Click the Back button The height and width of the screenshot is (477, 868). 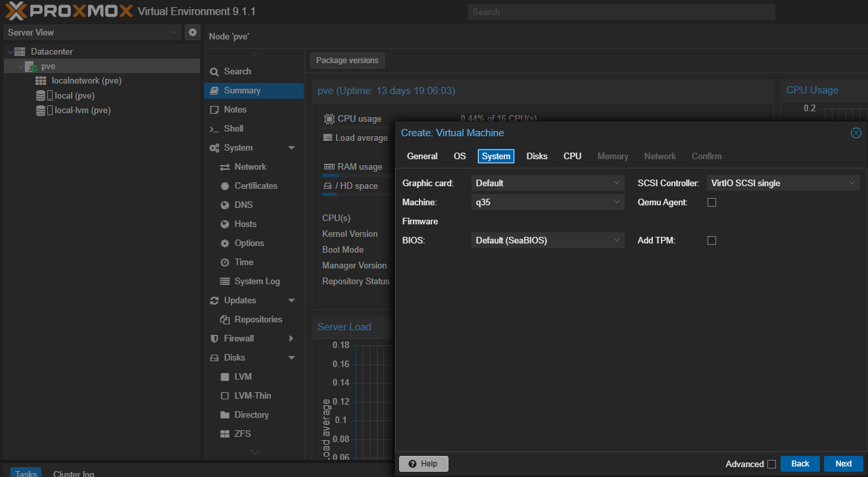pos(800,464)
